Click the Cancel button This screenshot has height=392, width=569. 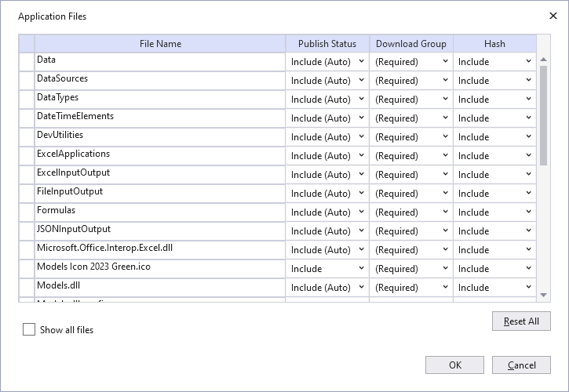[x=521, y=365]
